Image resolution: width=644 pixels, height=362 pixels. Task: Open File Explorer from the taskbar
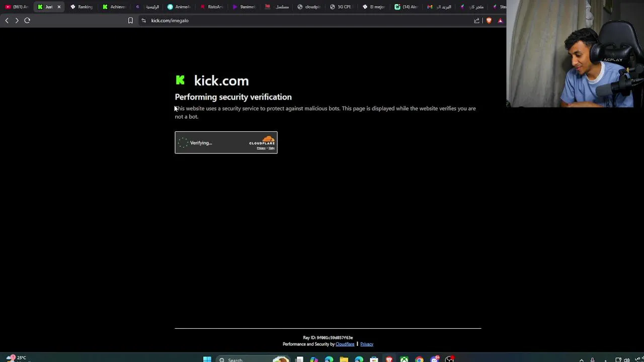[x=344, y=359]
